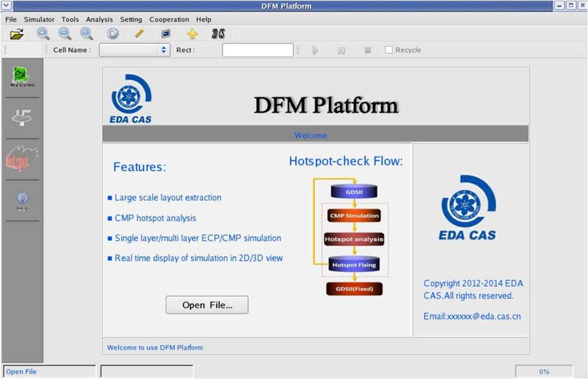Click the Hotspot analysis flow node
The width and height of the screenshot is (588, 379).
pos(354,239)
